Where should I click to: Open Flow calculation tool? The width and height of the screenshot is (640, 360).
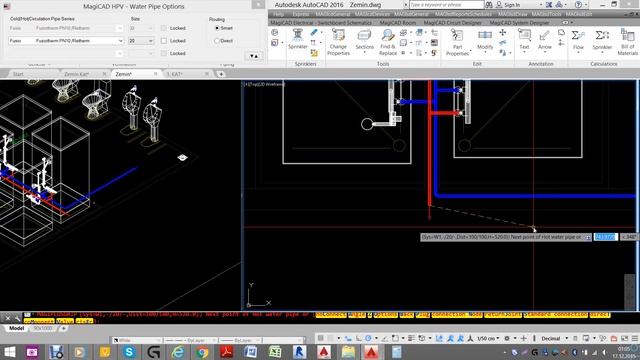[x=578, y=40]
